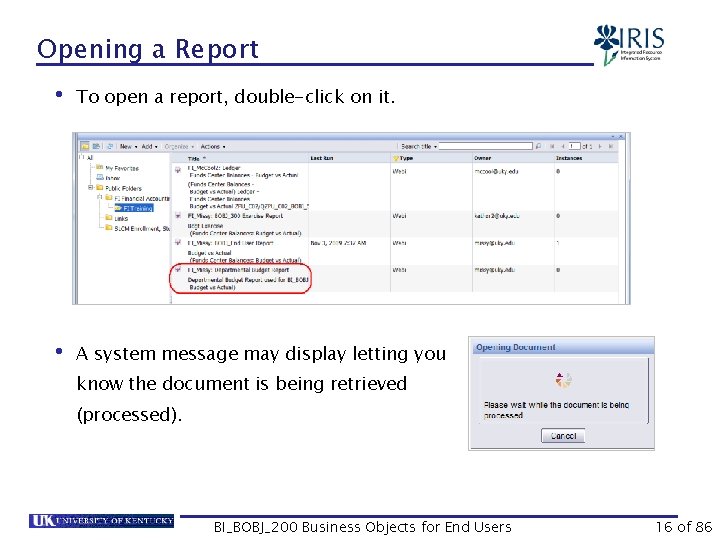720x540 pixels.
Task: Click owner cell in BOBJ_300 report row
Action: pos(497,216)
